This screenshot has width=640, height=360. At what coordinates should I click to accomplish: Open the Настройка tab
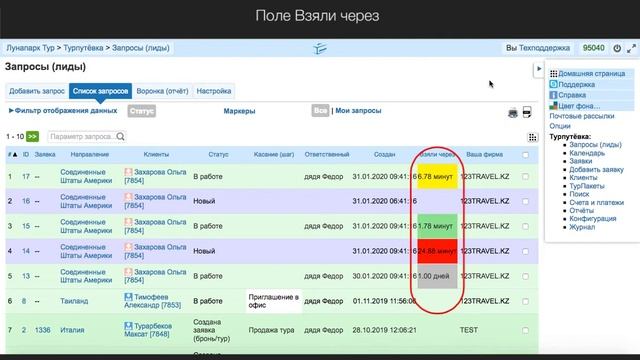[214, 91]
